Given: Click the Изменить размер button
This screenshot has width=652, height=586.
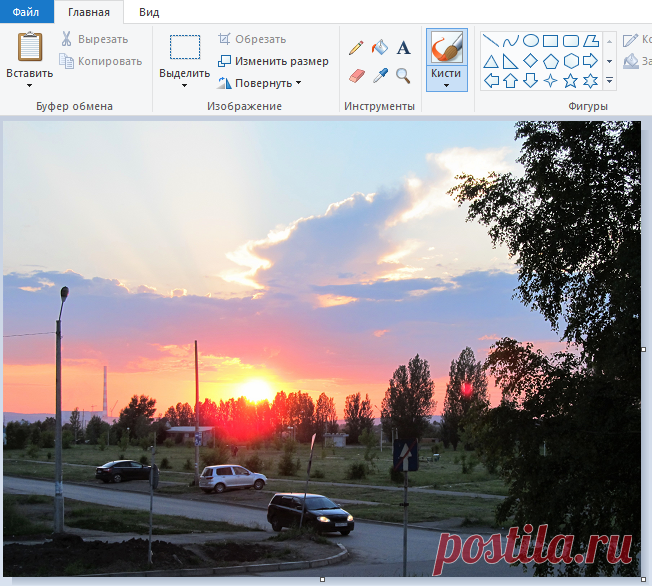Looking at the screenshot, I should [273, 61].
